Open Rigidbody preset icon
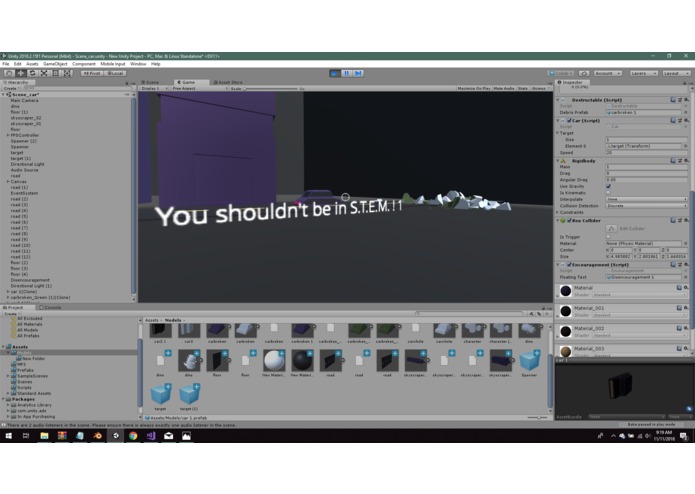 point(679,160)
